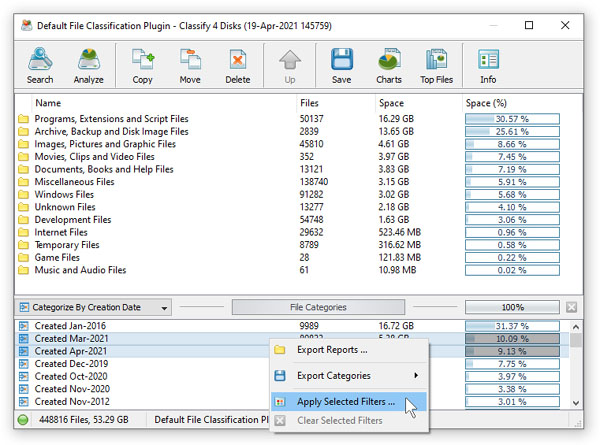Image resolution: width=600 pixels, height=445 pixels.
Task: Select Archive, Backup and Disk Image Files
Action: coord(298,132)
